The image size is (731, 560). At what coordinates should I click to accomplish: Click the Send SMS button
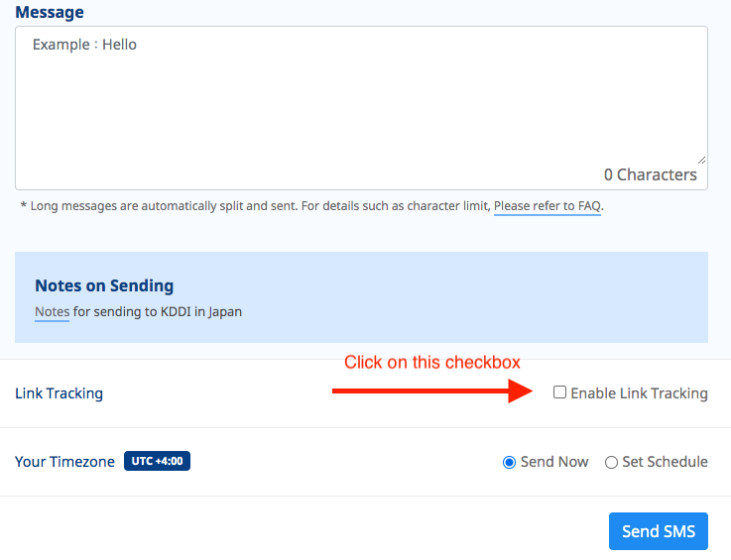tap(659, 531)
